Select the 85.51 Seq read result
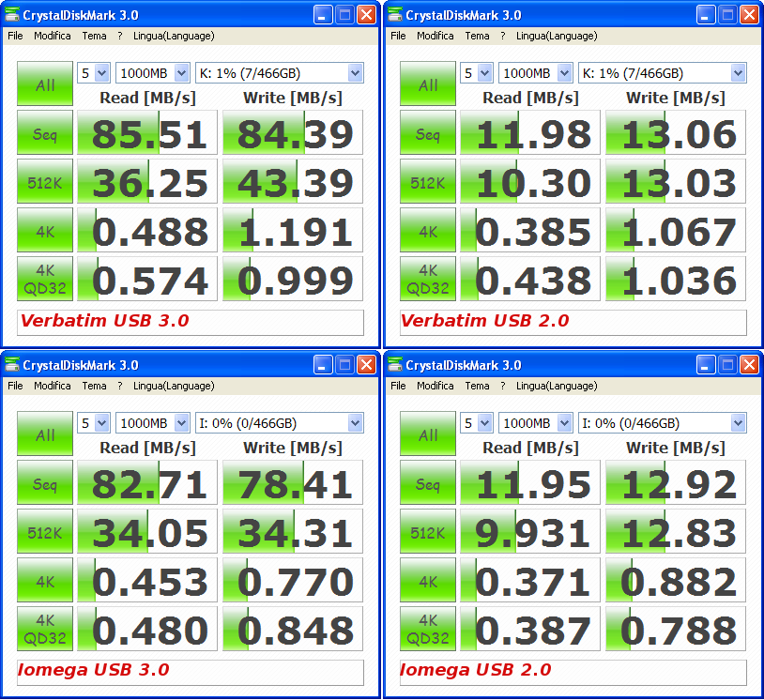The image size is (764, 700). (x=147, y=132)
